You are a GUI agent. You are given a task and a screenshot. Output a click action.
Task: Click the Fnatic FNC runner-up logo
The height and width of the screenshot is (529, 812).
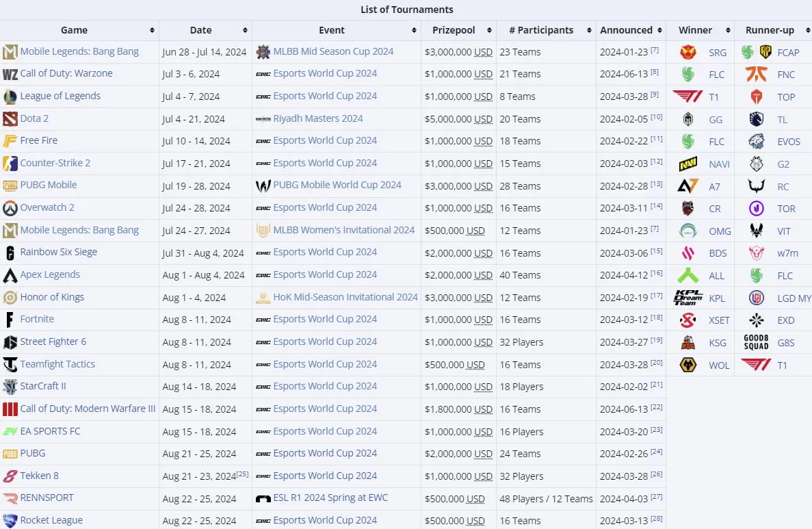click(x=756, y=75)
